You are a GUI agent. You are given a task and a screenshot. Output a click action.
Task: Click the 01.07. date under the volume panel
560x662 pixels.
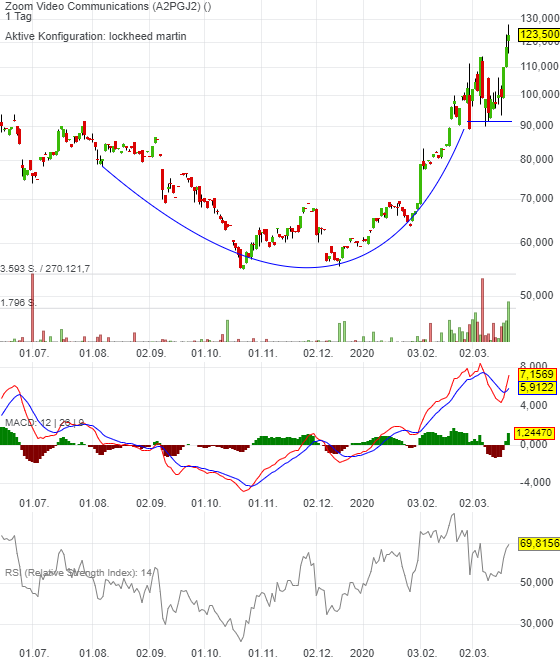pyautogui.click(x=34, y=353)
